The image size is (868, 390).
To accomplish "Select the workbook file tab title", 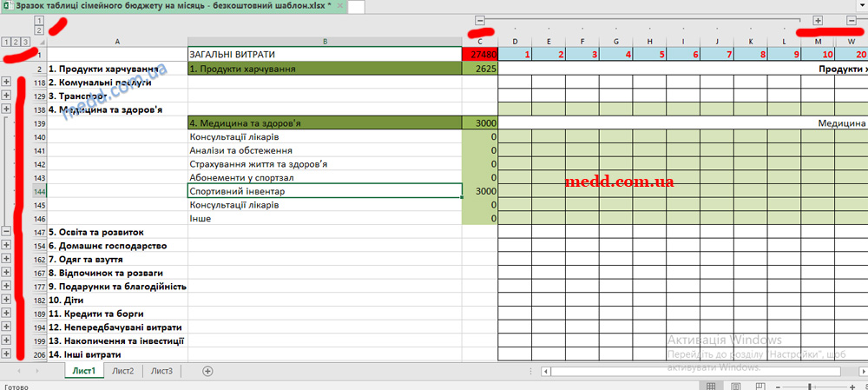I will 174,5.
